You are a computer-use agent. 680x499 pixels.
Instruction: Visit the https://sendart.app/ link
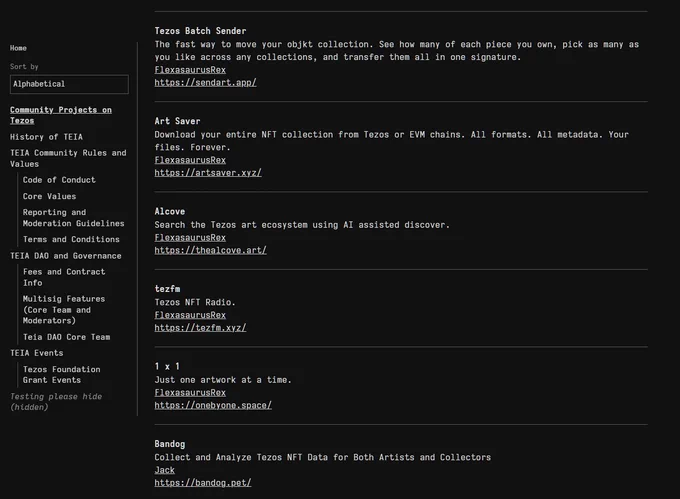click(x=205, y=82)
